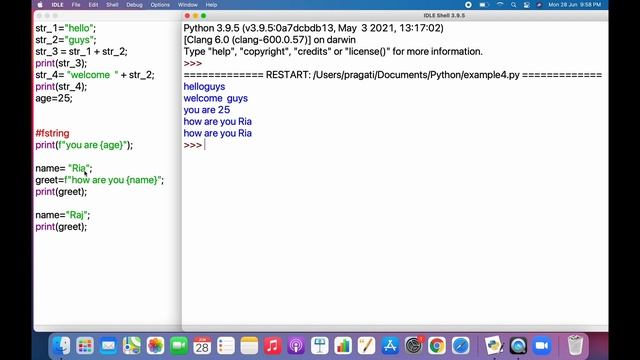Click print(f"you are {age}") line
This screenshot has width=640, height=360.
click(84, 145)
